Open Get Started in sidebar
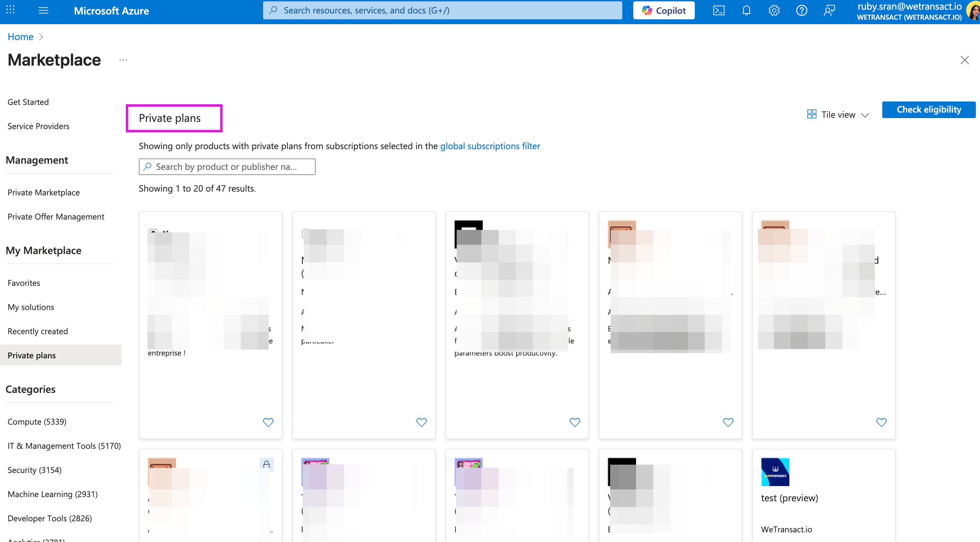This screenshot has width=980, height=542. (28, 102)
